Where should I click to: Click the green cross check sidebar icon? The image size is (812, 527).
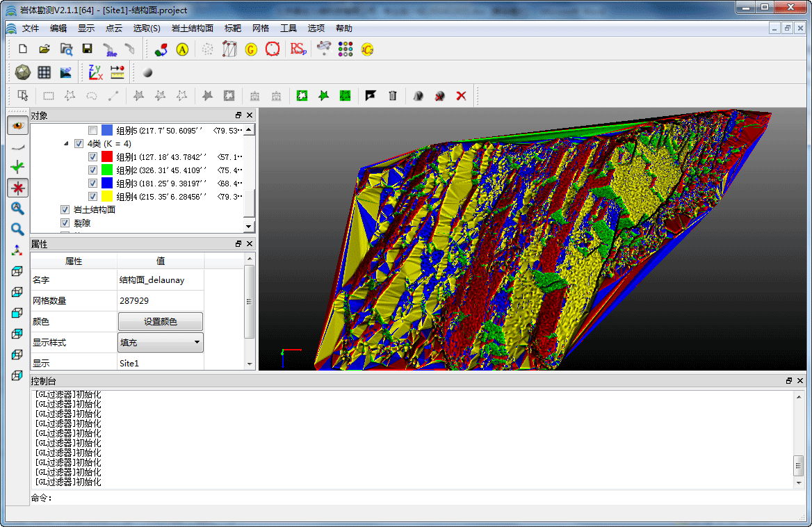(x=17, y=167)
